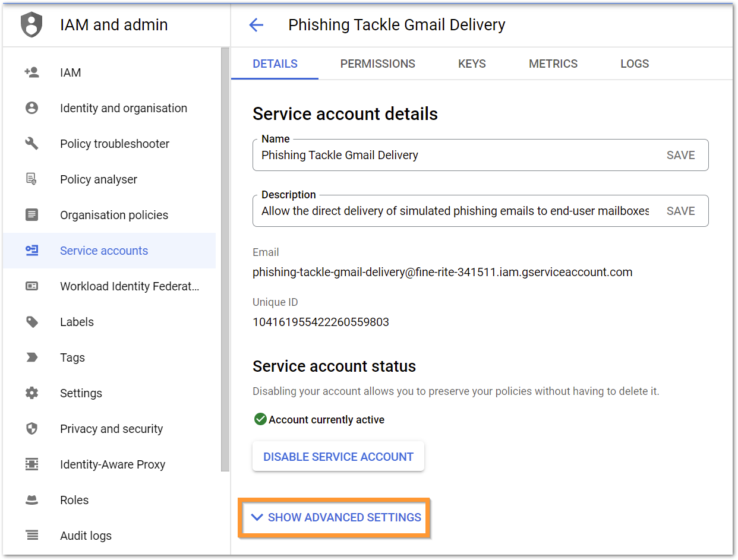
Task: Click the Roles hat icon
Action: click(x=32, y=500)
